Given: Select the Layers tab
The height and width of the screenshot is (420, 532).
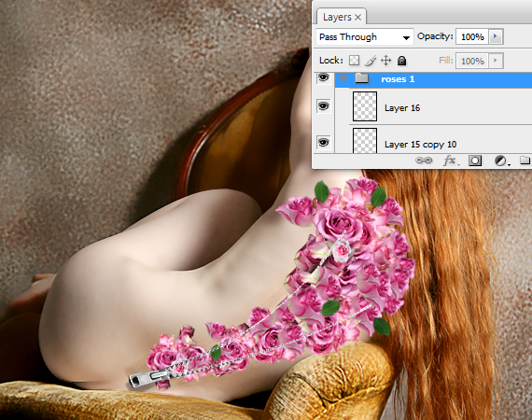Looking at the screenshot, I should [x=337, y=17].
